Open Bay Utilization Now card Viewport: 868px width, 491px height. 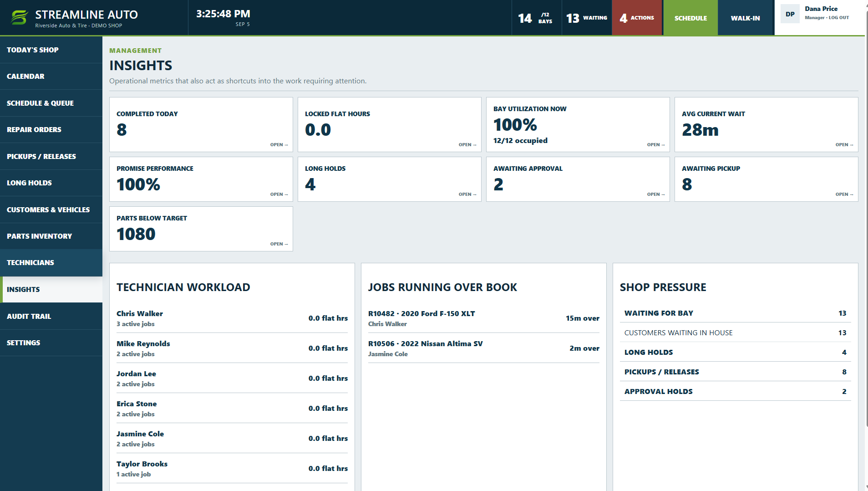pos(578,124)
